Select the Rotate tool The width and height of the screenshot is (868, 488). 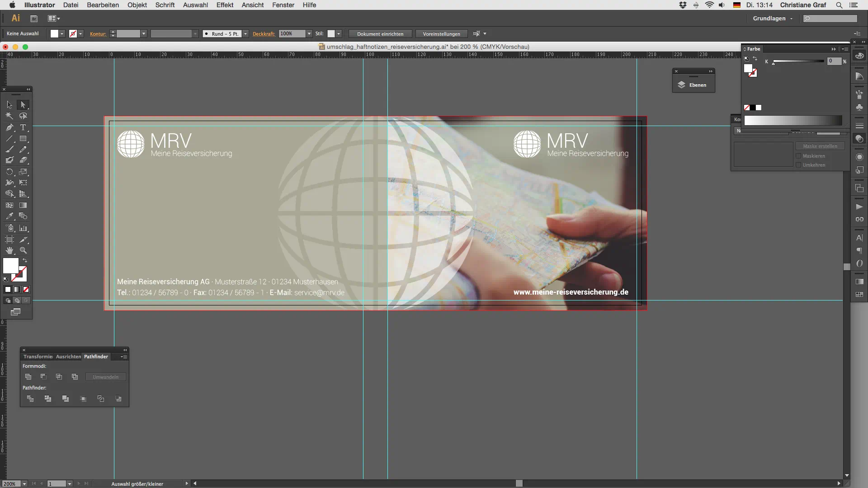9,172
